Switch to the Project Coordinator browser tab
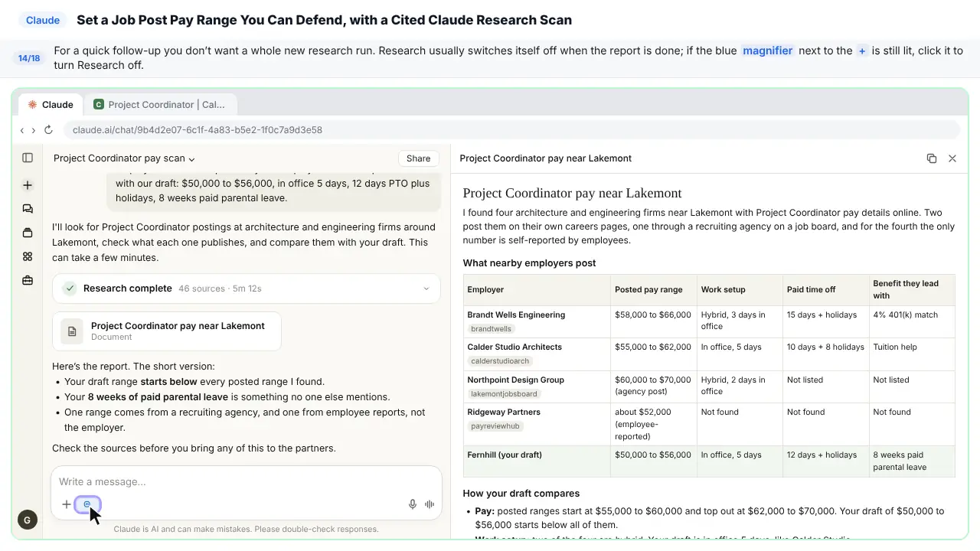This screenshot has width=980, height=551. tap(160, 105)
